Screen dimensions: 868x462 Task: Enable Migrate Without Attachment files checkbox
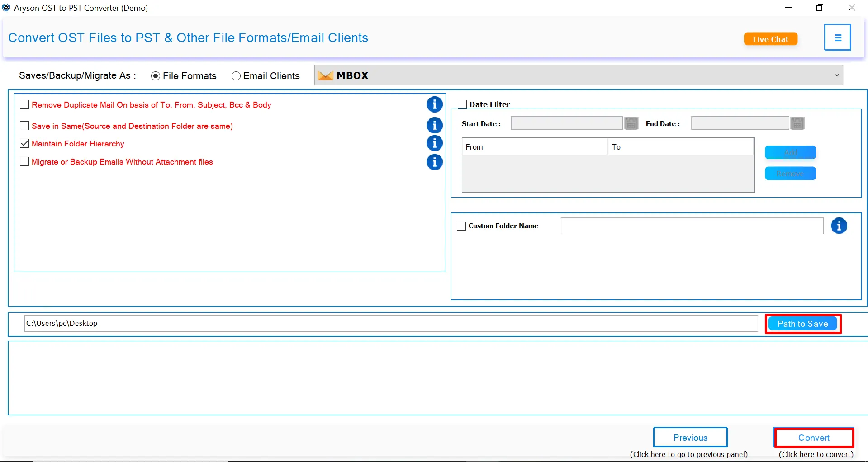24,161
